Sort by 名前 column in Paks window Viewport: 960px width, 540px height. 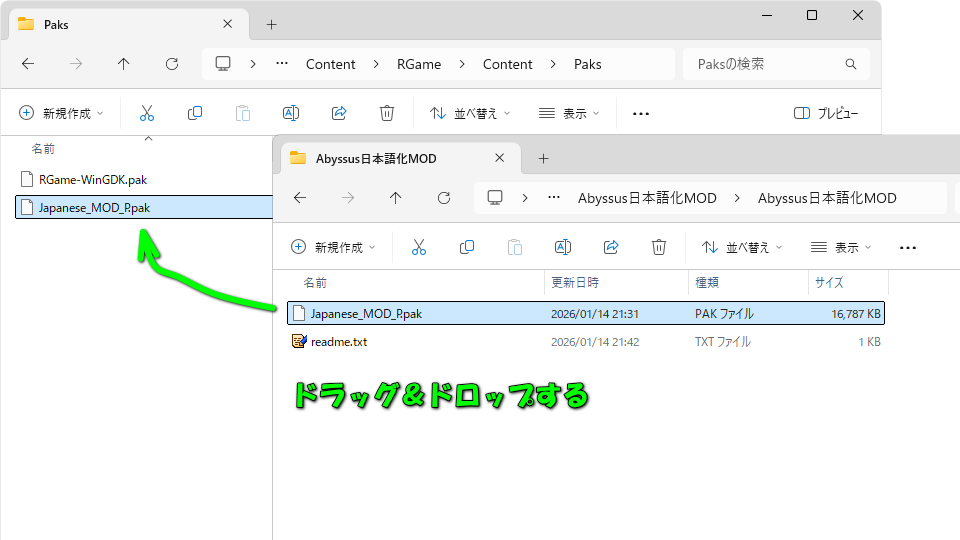43,149
